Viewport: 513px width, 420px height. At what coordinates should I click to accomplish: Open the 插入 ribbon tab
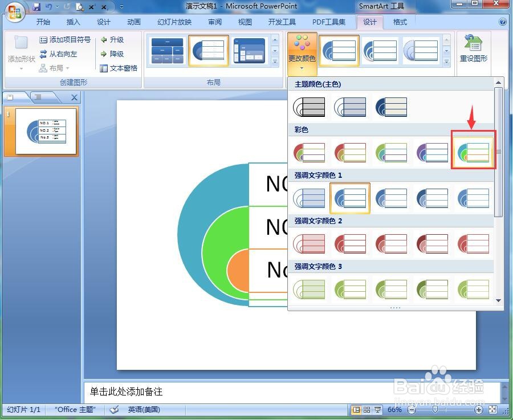(x=74, y=22)
